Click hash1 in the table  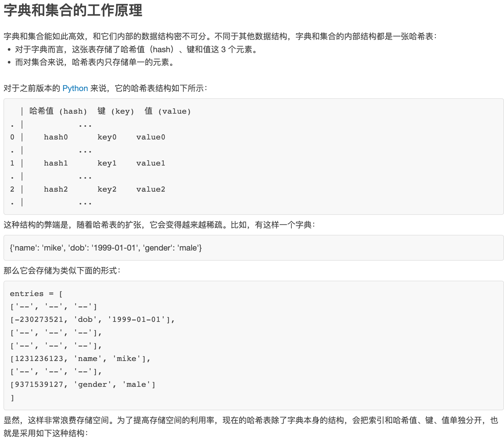pos(56,163)
